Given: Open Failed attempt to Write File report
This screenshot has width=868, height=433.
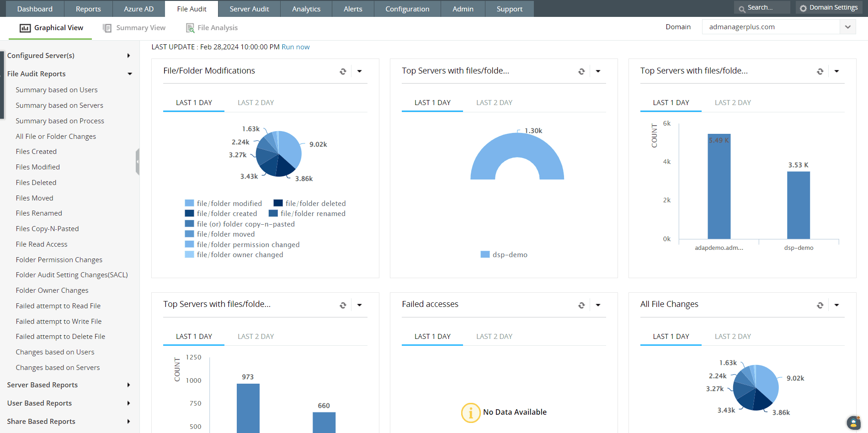Looking at the screenshot, I should click(59, 322).
